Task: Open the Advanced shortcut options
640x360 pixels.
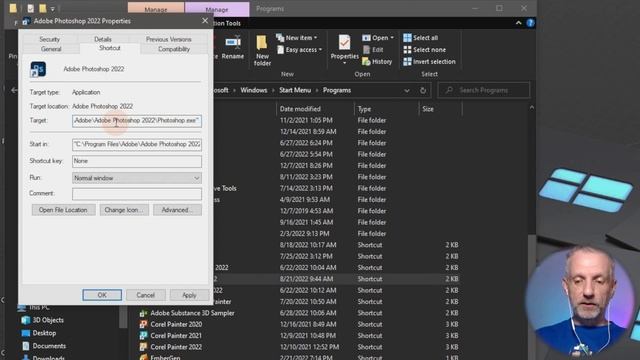Action: 177,210
